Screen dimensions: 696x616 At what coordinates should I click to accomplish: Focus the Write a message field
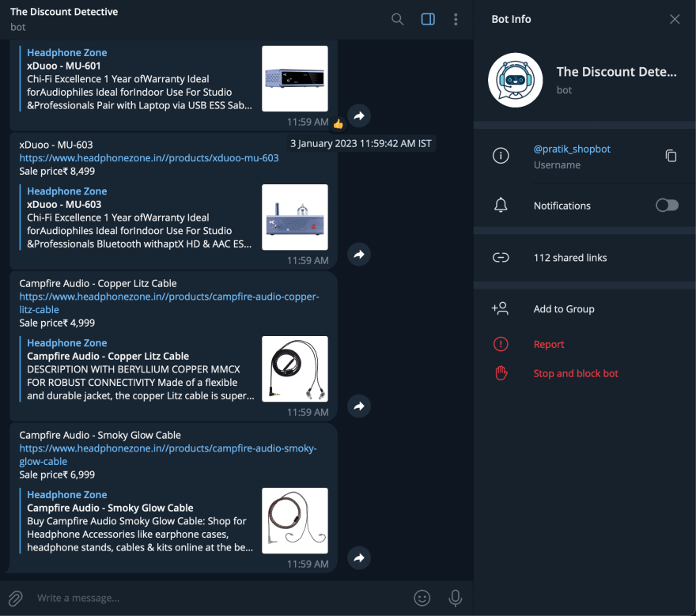pyautogui.click(x=214, y=598)
